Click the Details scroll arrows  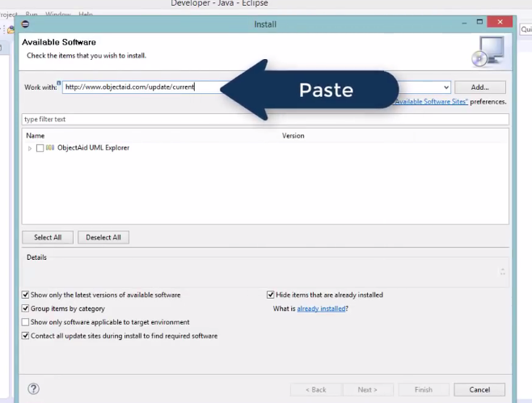tap(502, 272)
